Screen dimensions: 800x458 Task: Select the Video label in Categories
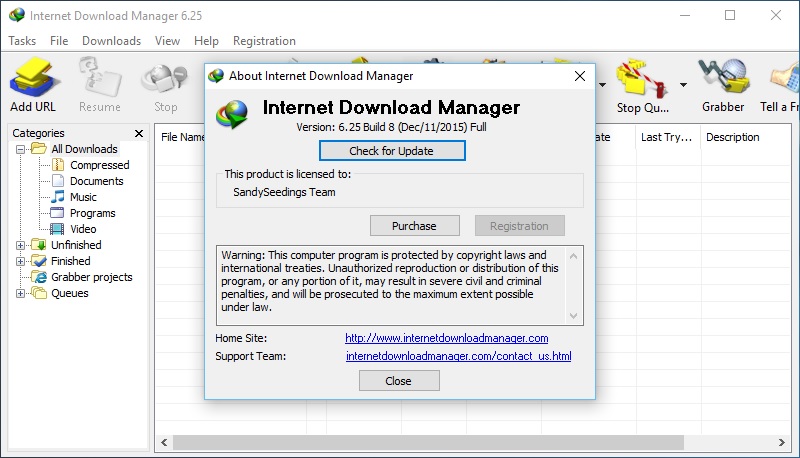[x=83, y=229]
